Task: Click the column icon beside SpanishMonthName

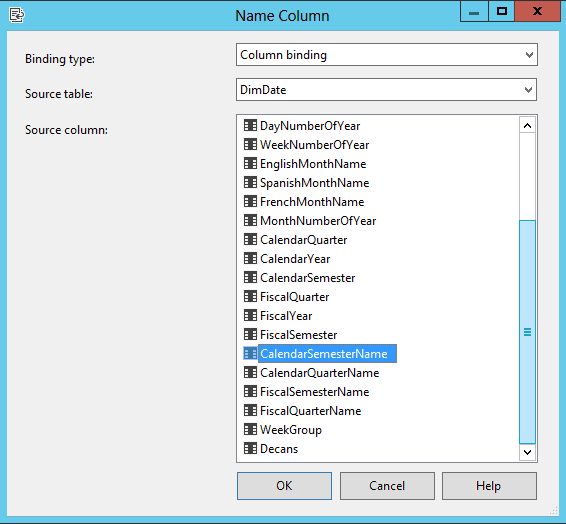Action: (x=250, y=183)
